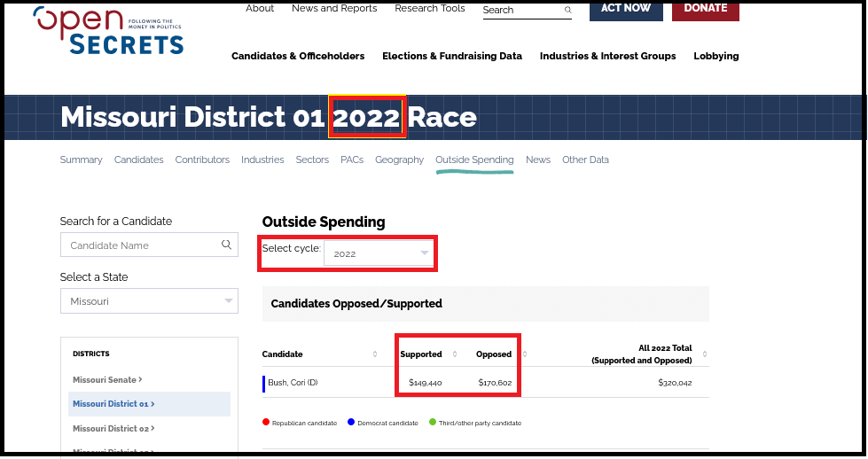The image size is (868, 459).
Task: Click the ACT NOW button
Action: (626, 11)
